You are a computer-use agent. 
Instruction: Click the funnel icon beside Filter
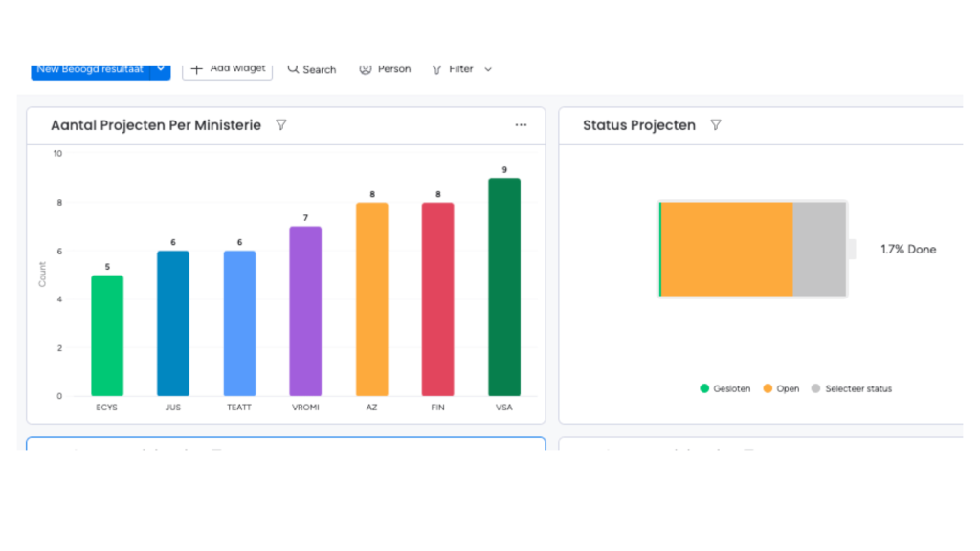click(x=436, y=69)
